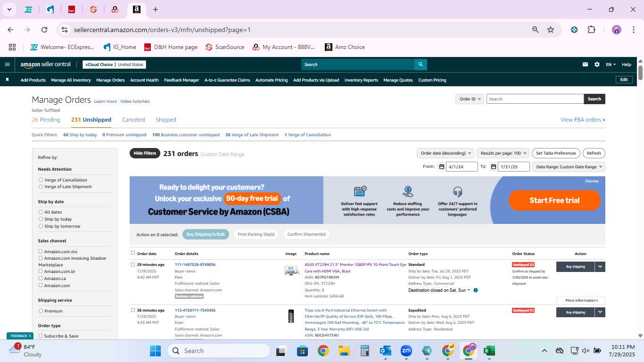The width and height of the screenshot is (644, 362).
Task: Open the Results per page dropdown
Action: (503, 153)
